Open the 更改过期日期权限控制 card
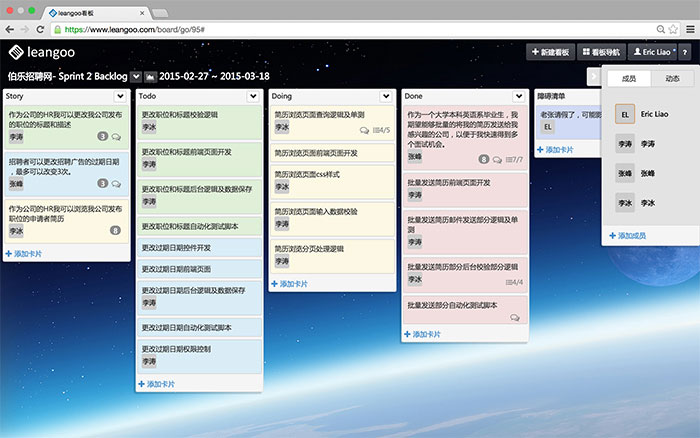700x438 pixels. click(199, 356)
